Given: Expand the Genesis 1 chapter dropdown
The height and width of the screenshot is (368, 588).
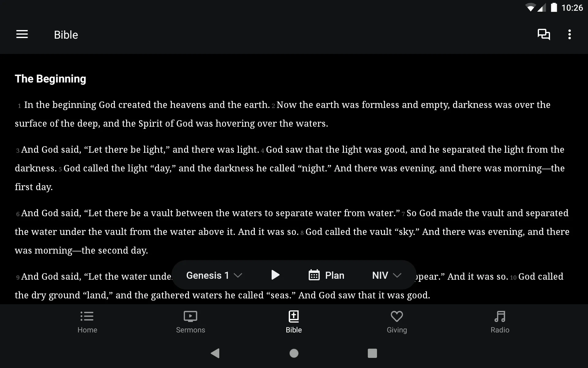Looking at the screenshot, I should [x=214, y=275].
